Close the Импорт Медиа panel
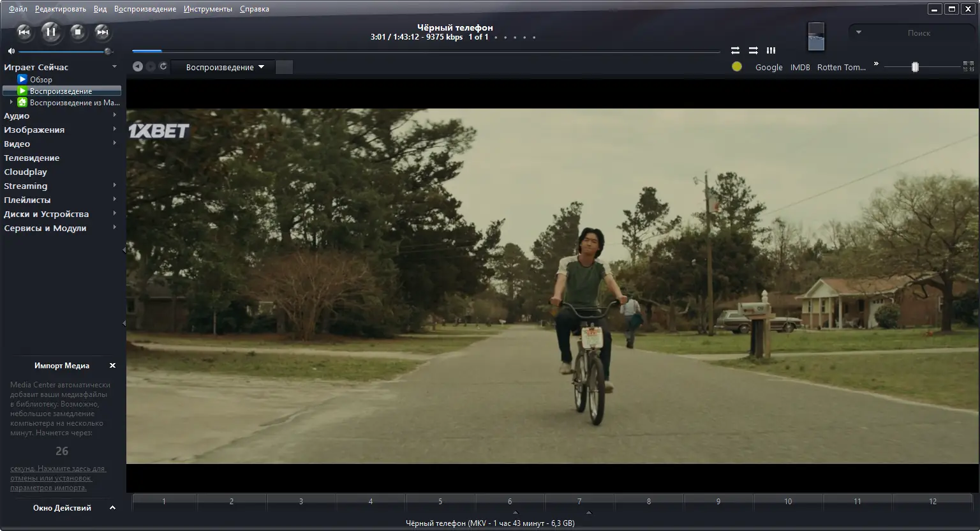This screenshot has height=531, width=980. (x=113, y=366)
